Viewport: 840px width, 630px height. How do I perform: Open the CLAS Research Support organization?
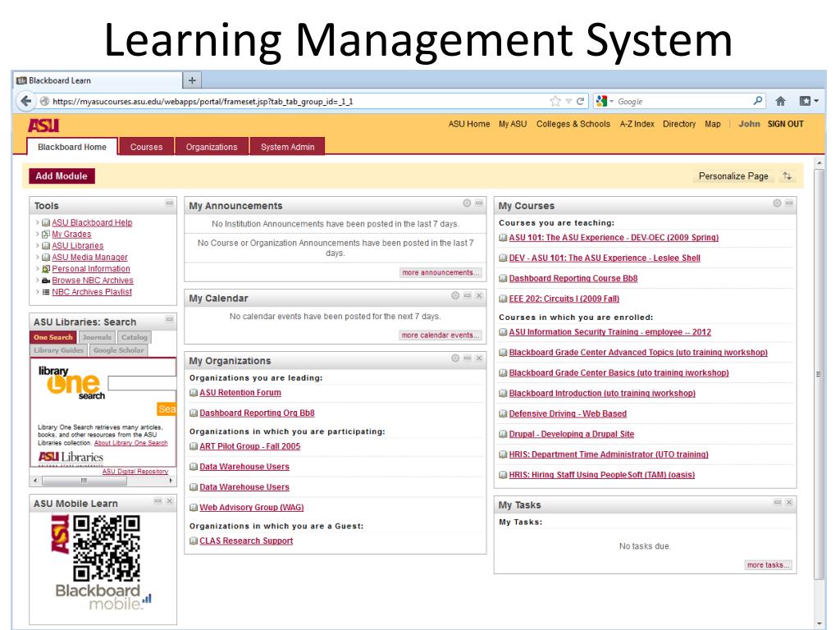(246, 541)
